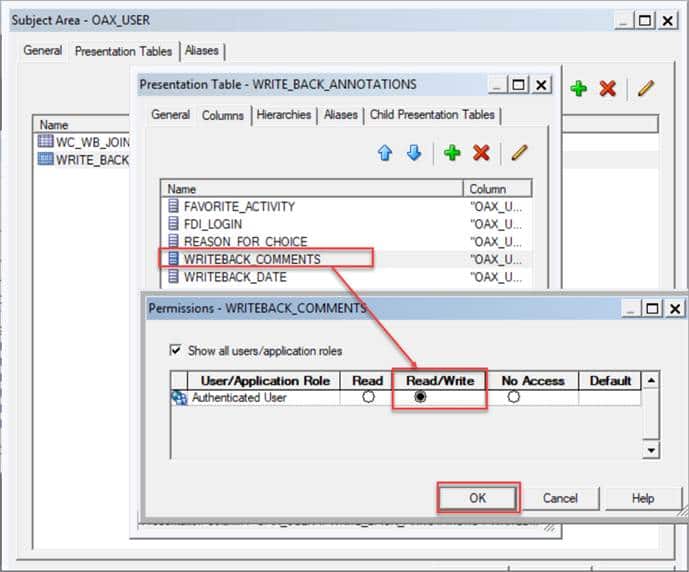
Task: Click the WRITE_BACK table icon in Subject Area list
Action: pos(45,159)
